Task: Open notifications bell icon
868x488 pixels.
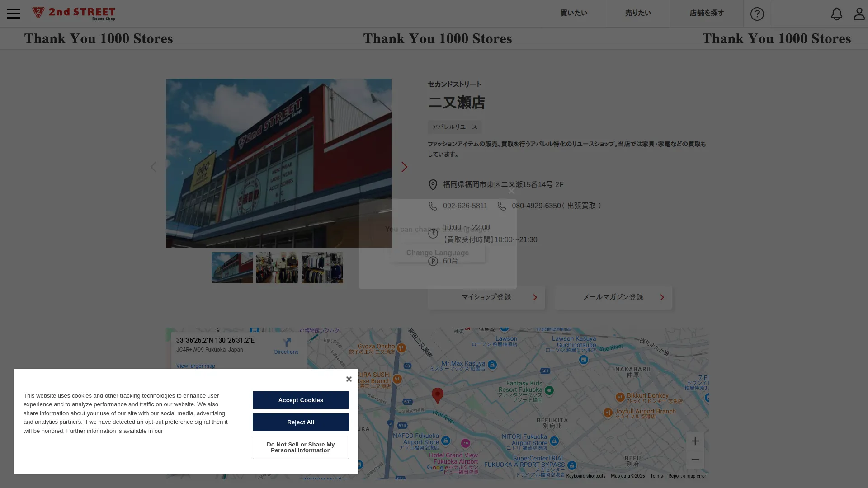Action: tap(836, 14)
